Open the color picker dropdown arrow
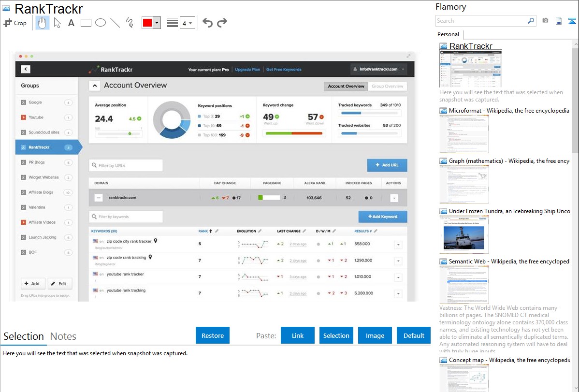Screen dimensions: 579x392 click(x=157, y=23)
